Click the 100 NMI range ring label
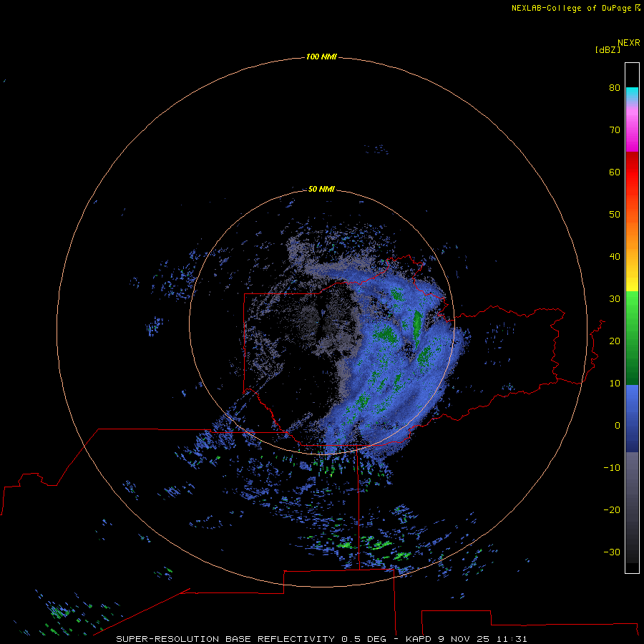Image resolution: width=644 pixels, height=644 pixels. tap(321, 57)
